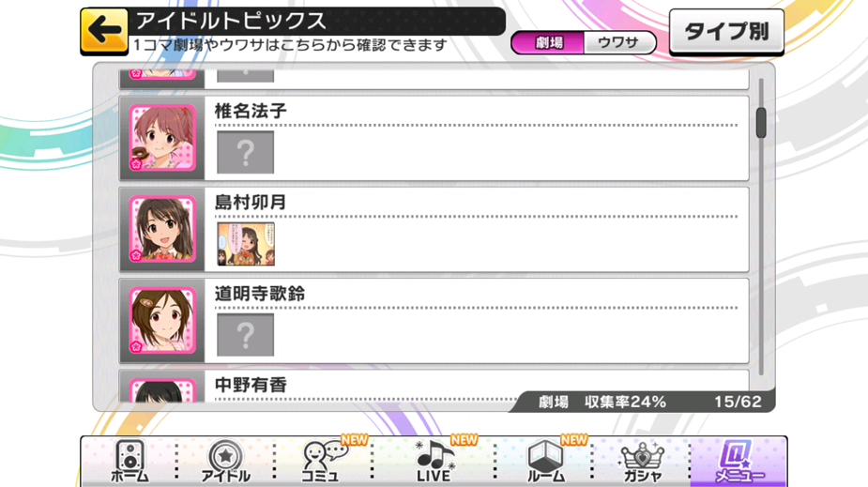The image size is (868, 487).
Task: Open the ガシャ crown icon
Action: click(642, 461)
